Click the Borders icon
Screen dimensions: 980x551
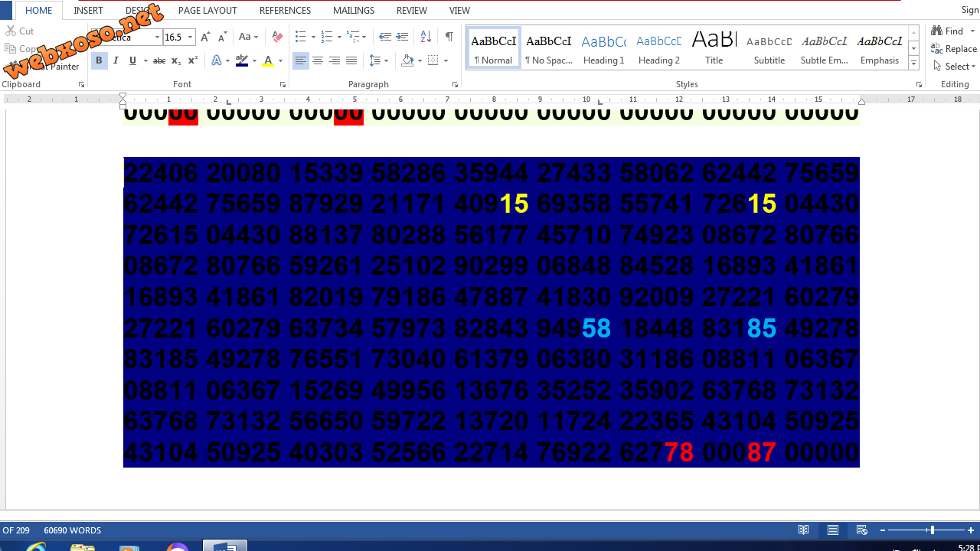point(433,60)
